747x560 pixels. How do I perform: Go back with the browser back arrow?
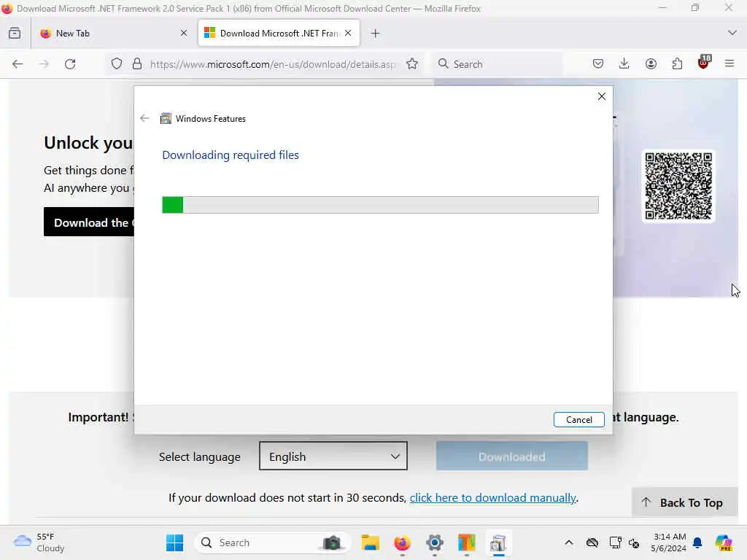(18, 64)
